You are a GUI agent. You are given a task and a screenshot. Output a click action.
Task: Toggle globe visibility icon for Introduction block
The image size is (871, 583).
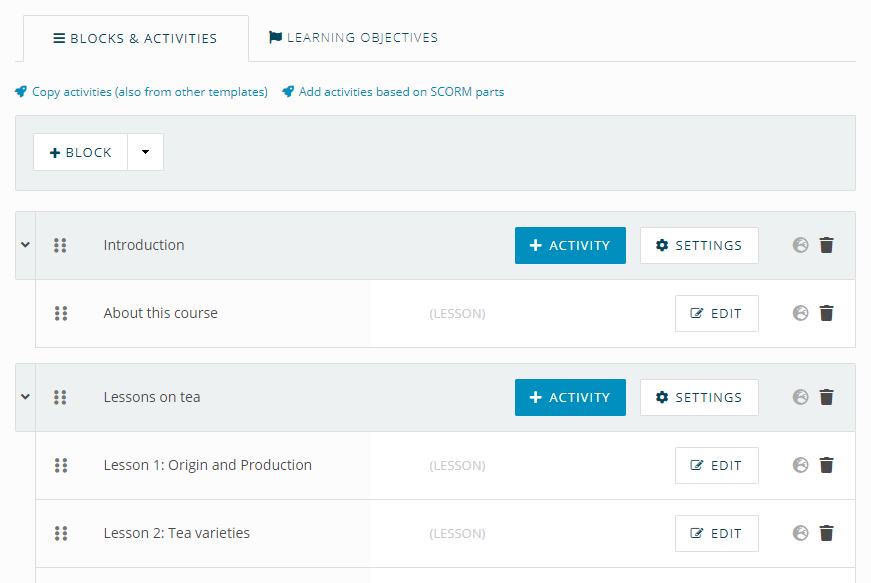pyautogui.click(x=800, y=245)
